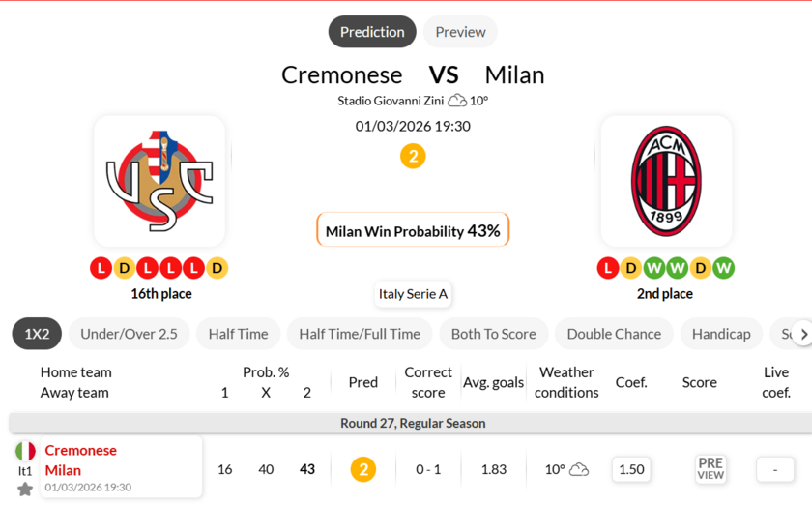This screenshot has height=505, width=812.
Task: Click the favorite star icon for the match
Action: tap(25, 489)
